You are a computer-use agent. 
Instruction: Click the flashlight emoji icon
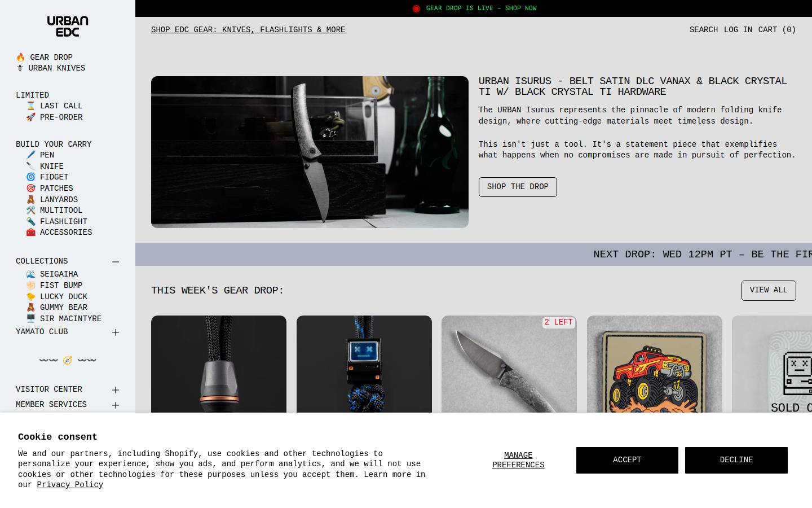(30, 222)
